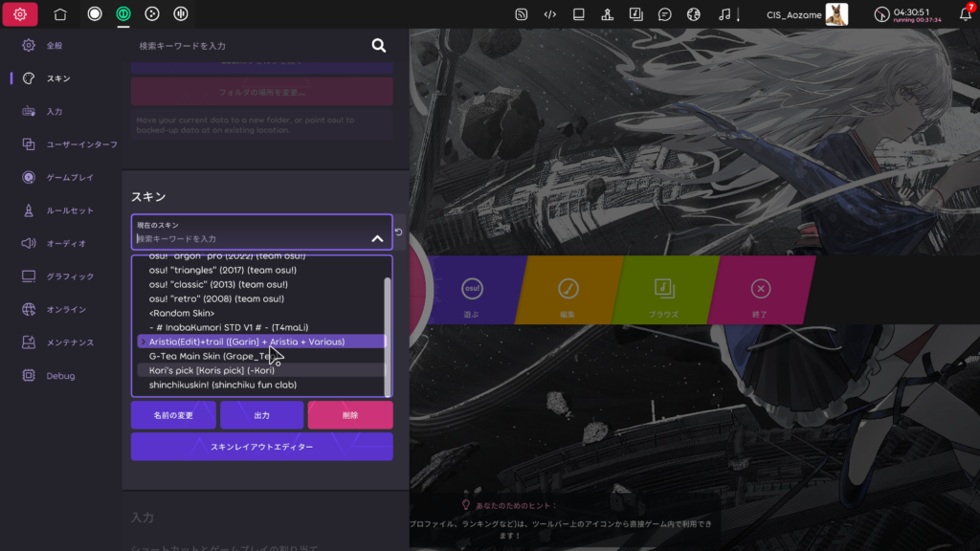This screenshot has width=980, height=551.
Task: Click フォルダの場所を変更 button
Action: (262, 93)
